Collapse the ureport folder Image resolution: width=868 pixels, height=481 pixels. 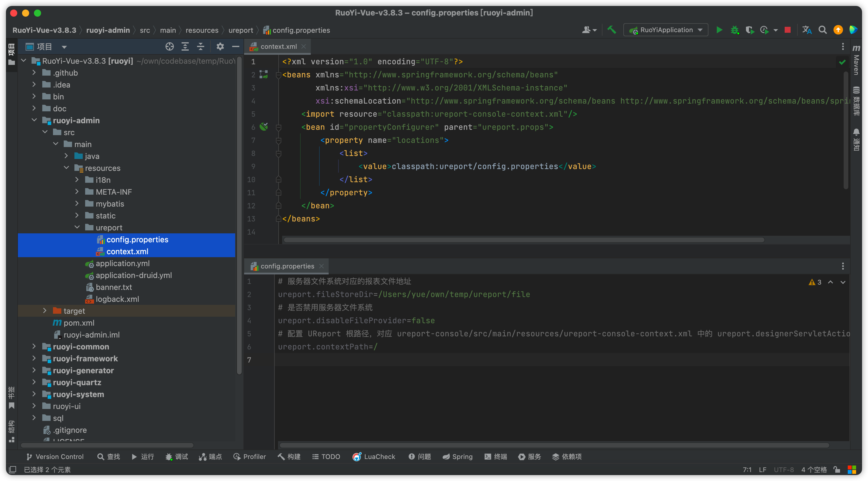[x=77, y=227]
